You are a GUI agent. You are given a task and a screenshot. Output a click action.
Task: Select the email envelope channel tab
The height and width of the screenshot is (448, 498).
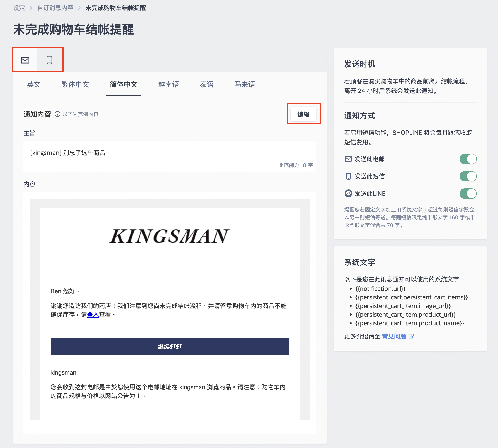pos(25,60)
